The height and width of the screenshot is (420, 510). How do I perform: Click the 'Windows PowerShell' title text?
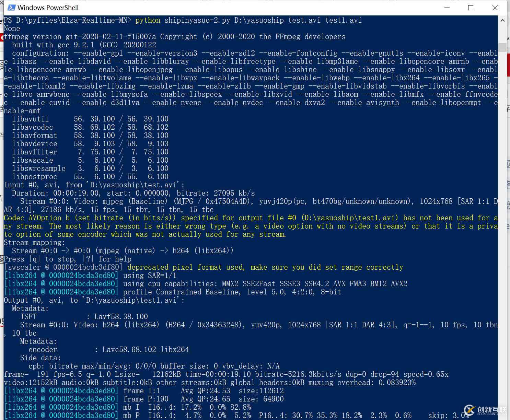[48, 8]
